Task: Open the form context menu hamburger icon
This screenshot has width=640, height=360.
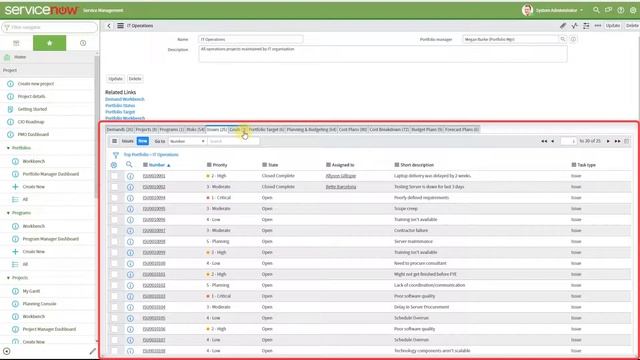Action: tap(120, 26)
